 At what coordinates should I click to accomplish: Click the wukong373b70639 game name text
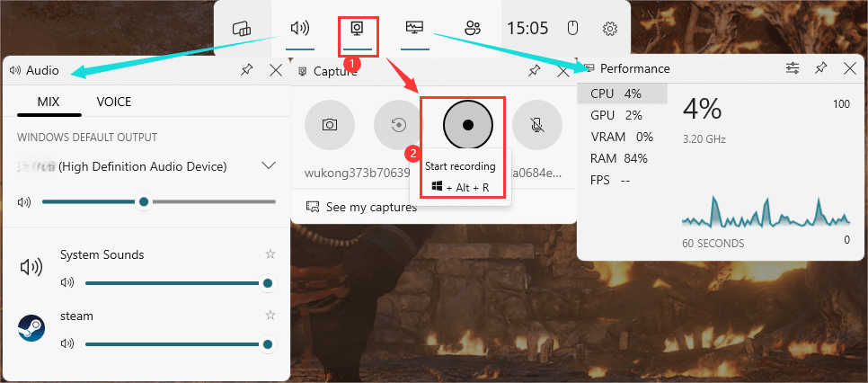pyautogui.click(x=356, y=174)
